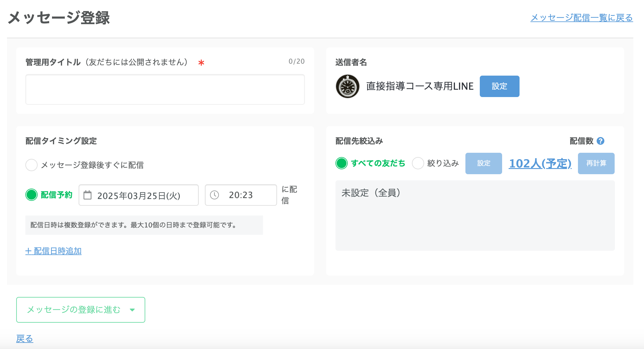Select the 絞り込み radio option

coord(418,163)
